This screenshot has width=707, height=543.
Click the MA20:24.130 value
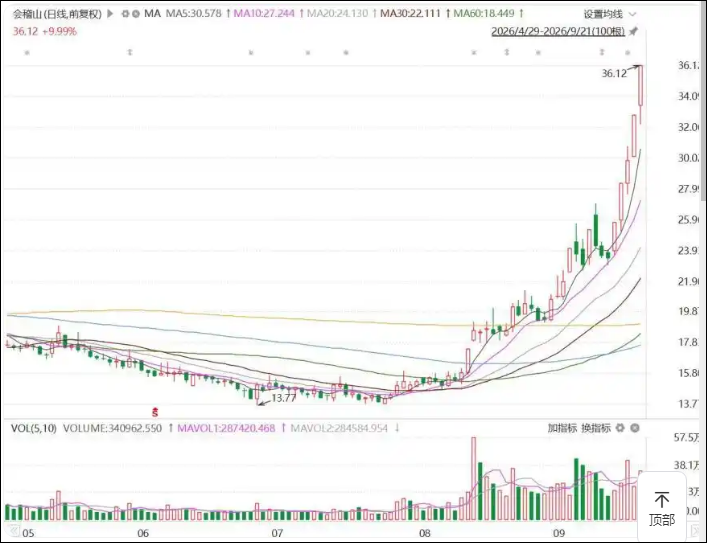click(337, 14)
